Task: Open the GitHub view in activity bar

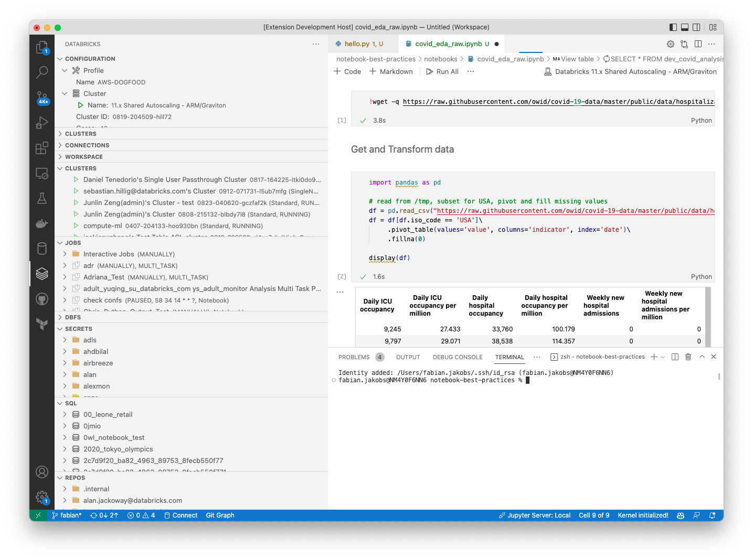Action: pyautogui.click(x=42, y=299)
